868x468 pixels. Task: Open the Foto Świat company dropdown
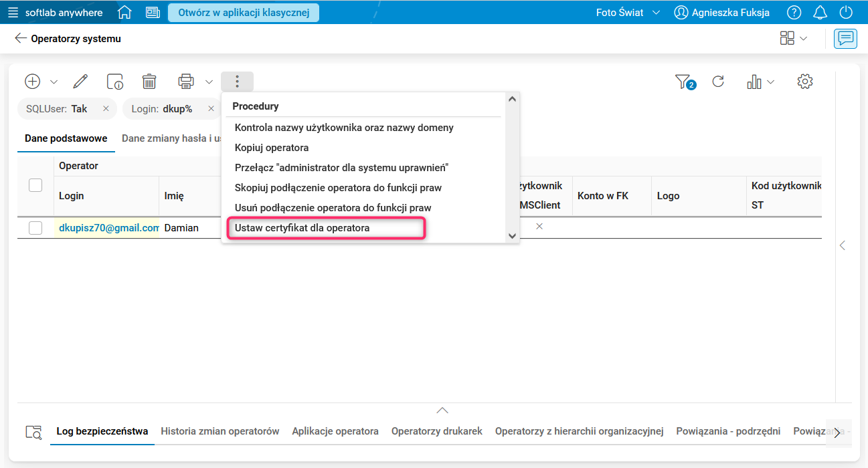point(628,13)
